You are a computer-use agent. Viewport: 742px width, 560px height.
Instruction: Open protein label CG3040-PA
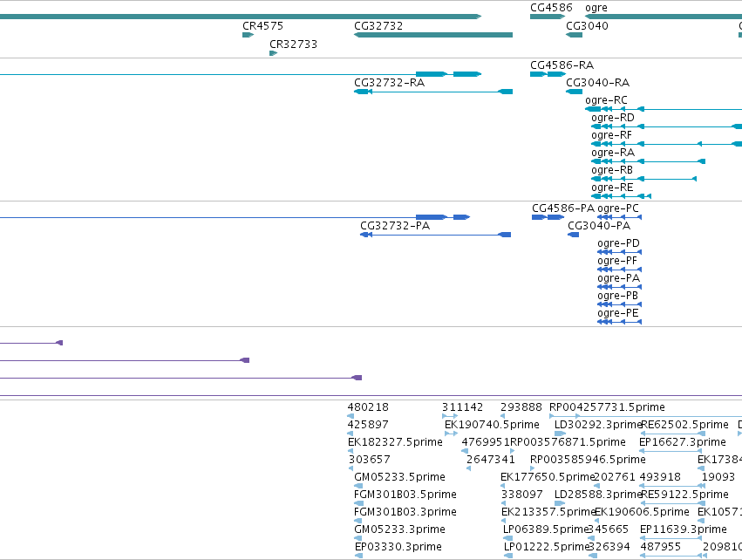[599, 226]
